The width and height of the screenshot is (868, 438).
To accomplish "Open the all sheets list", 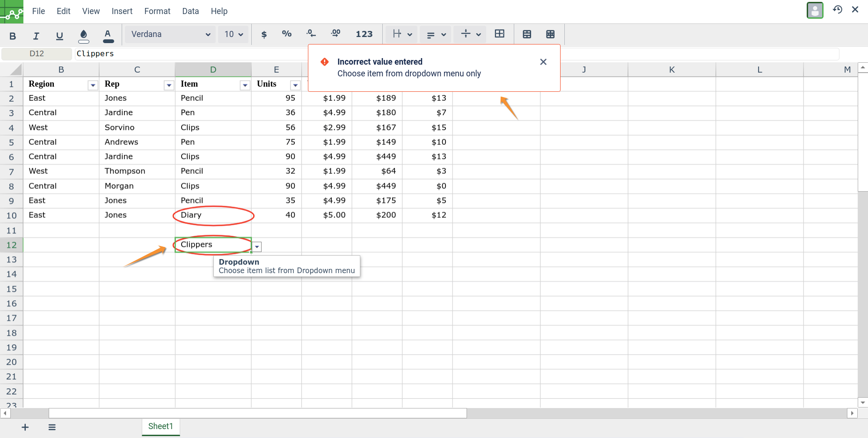I will pos(52,427).
